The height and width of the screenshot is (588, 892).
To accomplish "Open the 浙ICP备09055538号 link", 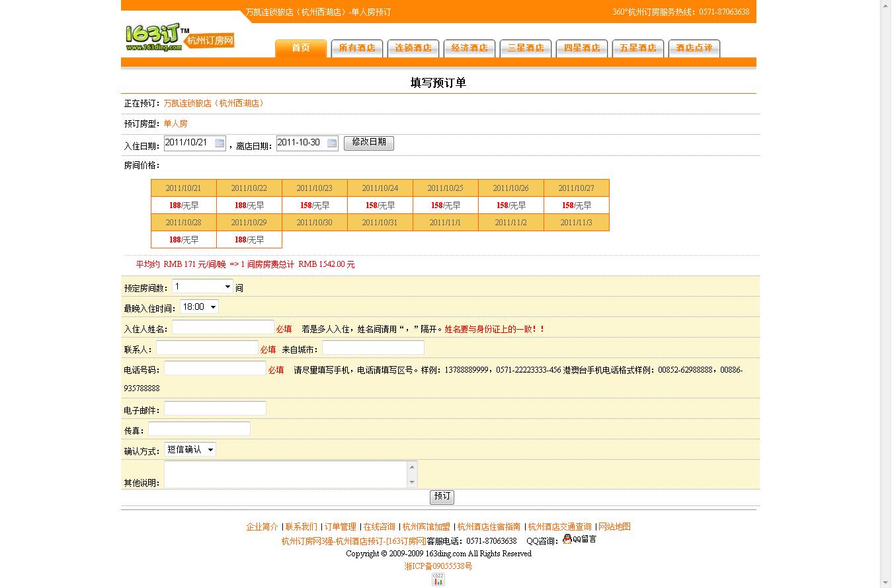I will (x=438, y=566).
